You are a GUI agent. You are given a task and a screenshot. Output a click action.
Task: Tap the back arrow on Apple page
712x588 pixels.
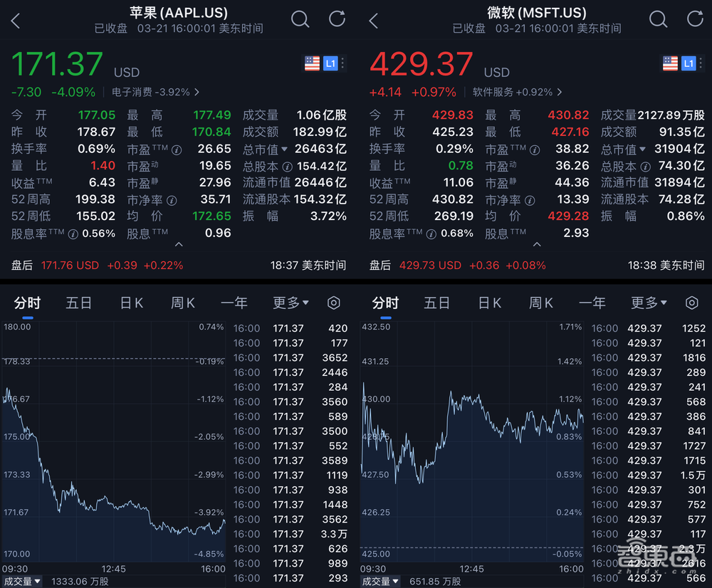16,21
